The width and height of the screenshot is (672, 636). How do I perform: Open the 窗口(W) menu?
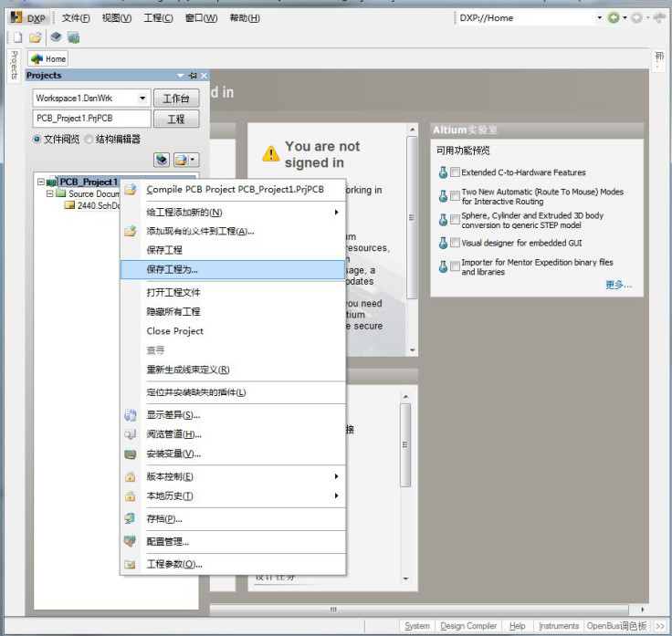202,18
